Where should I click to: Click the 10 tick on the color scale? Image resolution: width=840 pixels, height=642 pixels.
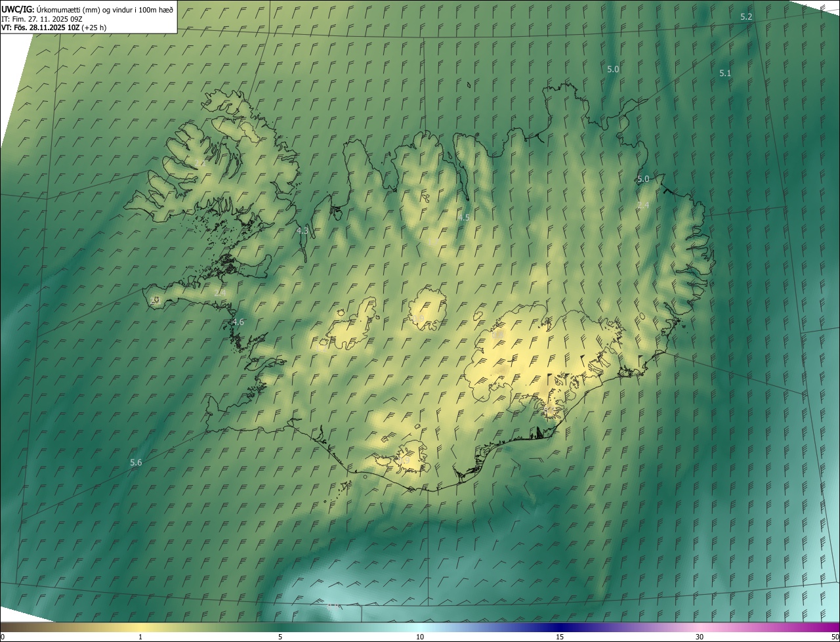(x=420, y=637)
